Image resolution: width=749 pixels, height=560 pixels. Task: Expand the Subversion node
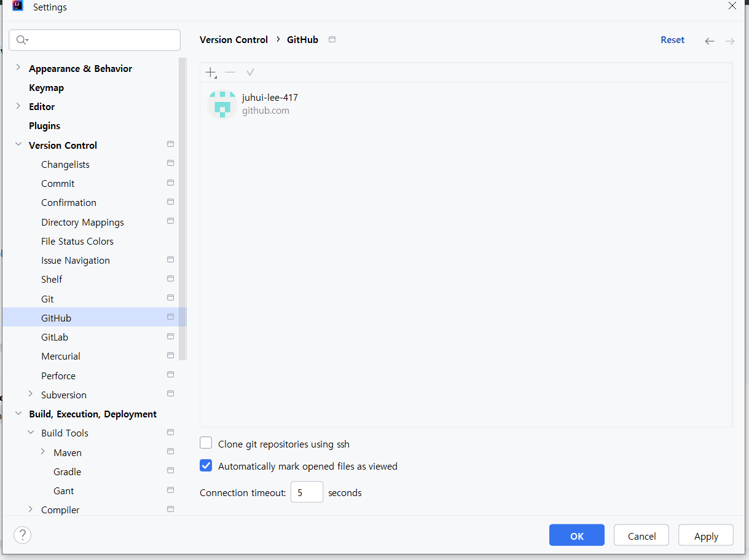30,394
